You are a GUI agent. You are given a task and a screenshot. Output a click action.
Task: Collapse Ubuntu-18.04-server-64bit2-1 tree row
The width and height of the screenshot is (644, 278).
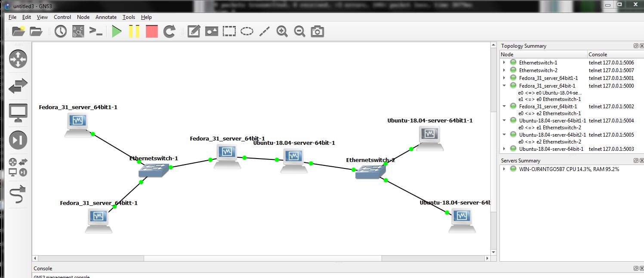504,135
